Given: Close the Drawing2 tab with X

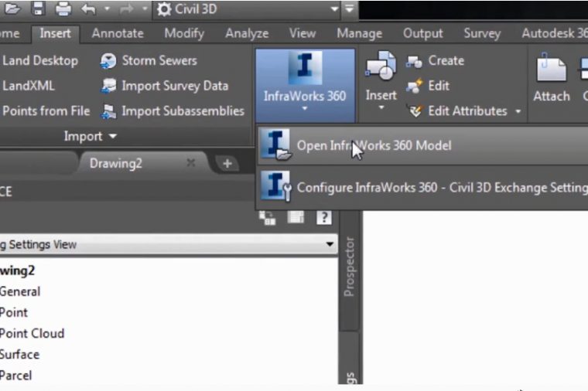Looking at the screenshot, I should click(191, 163).
